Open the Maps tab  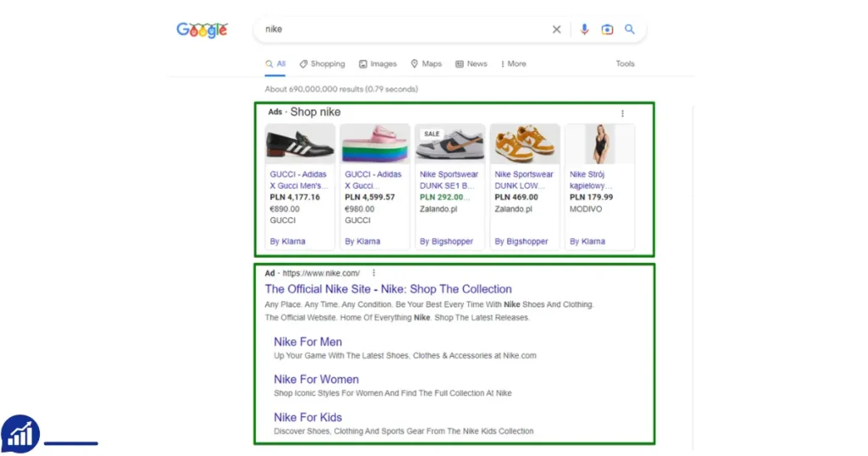(426, 64)
